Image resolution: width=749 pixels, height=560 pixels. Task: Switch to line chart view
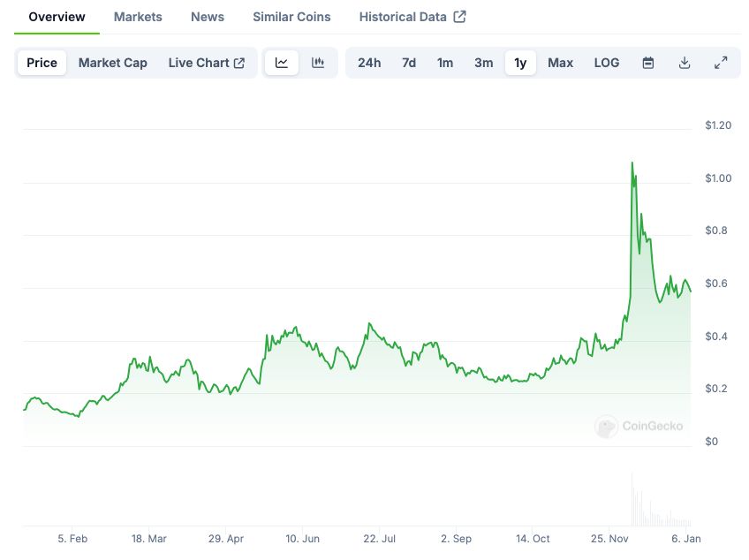coord(282,63)
